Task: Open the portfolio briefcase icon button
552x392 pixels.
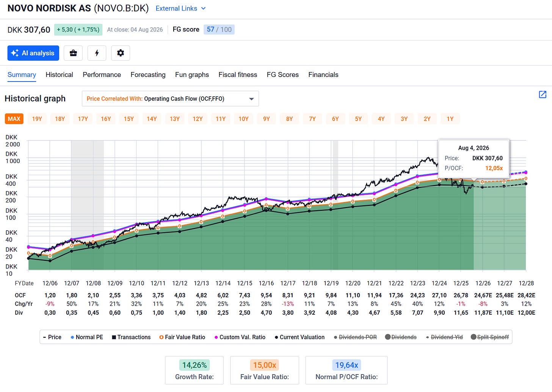Action: 73,53
